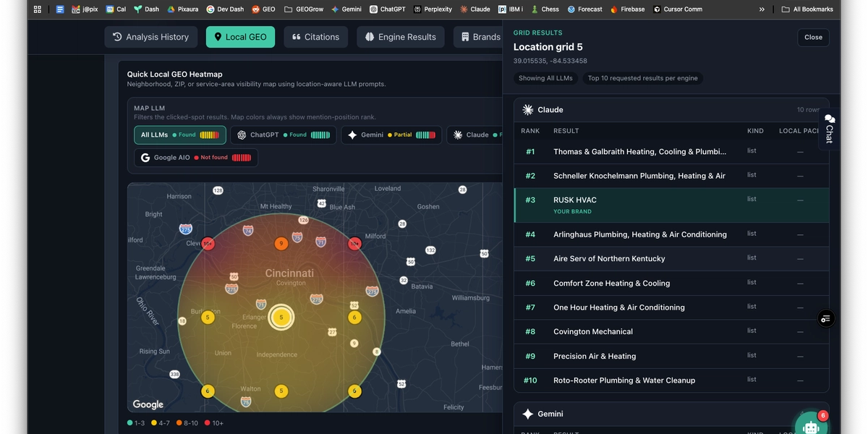
Task: Open the All Bookmarks folder
Action: [807, 9]
